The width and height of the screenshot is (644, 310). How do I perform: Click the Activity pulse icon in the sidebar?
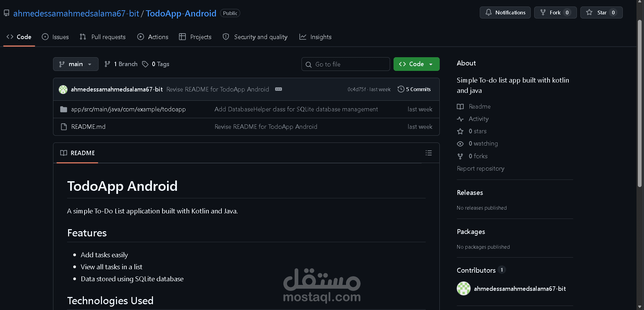(x=460, y=119)
